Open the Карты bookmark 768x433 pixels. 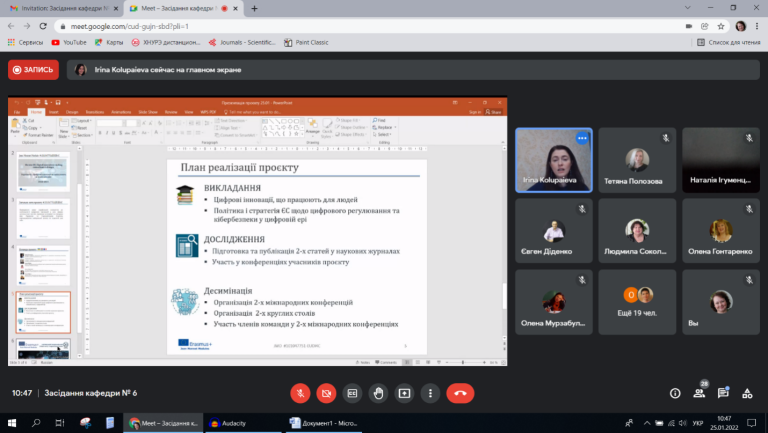pyautogui.click(x=109, y=43)
